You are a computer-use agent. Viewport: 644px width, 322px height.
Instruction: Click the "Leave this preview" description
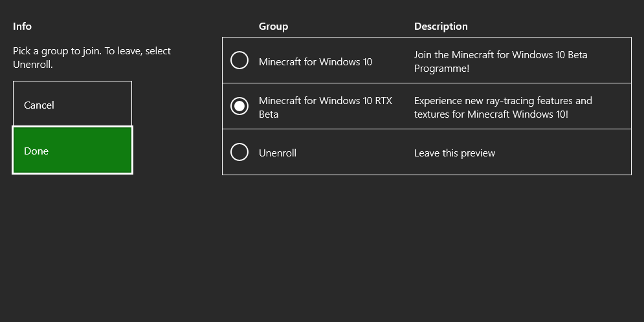point(454,153)
